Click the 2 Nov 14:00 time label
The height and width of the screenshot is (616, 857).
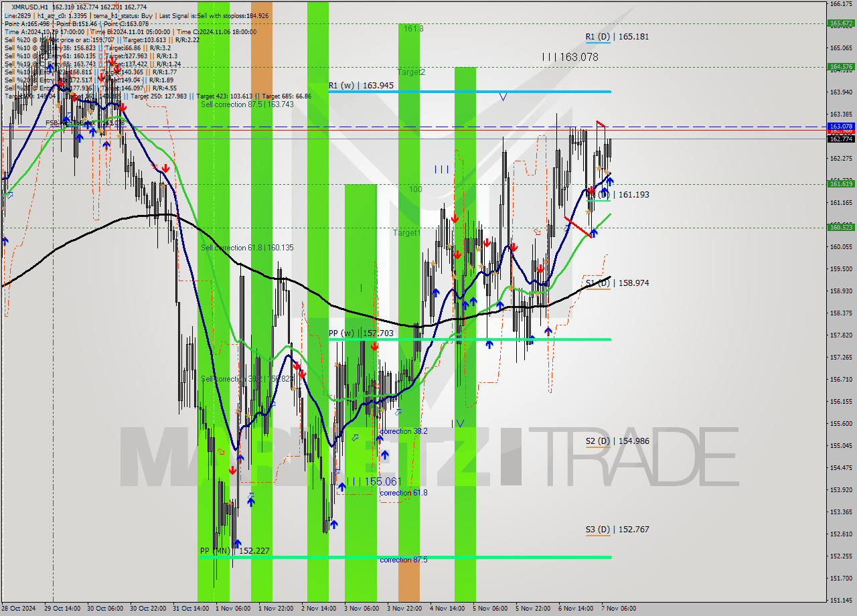click(319, 609)
